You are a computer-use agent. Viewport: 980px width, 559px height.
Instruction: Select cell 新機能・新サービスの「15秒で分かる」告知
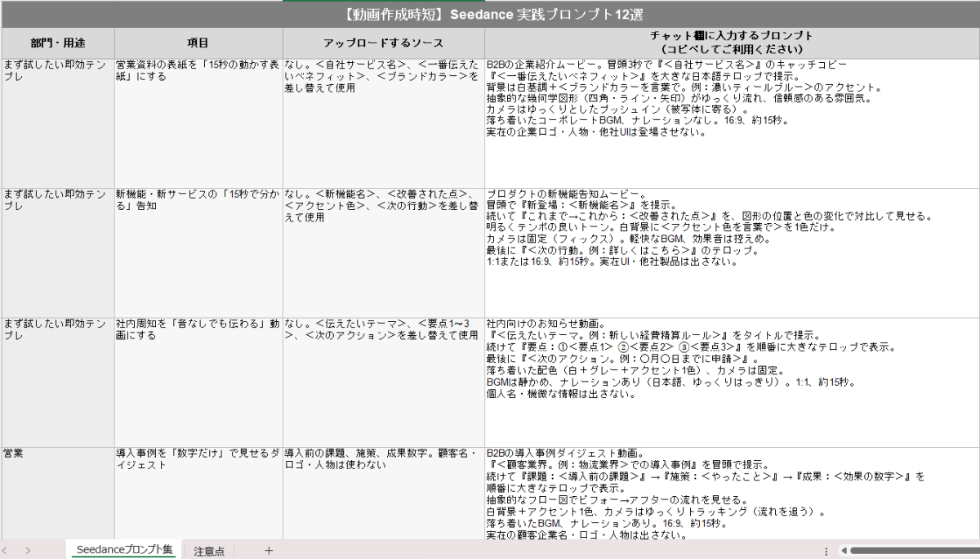coord(198,253)
